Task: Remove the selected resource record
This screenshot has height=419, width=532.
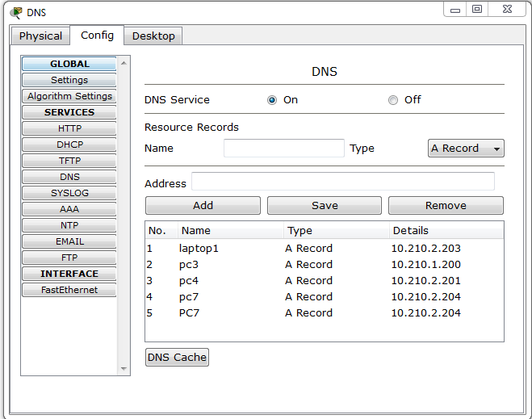Action: point(446,206)
